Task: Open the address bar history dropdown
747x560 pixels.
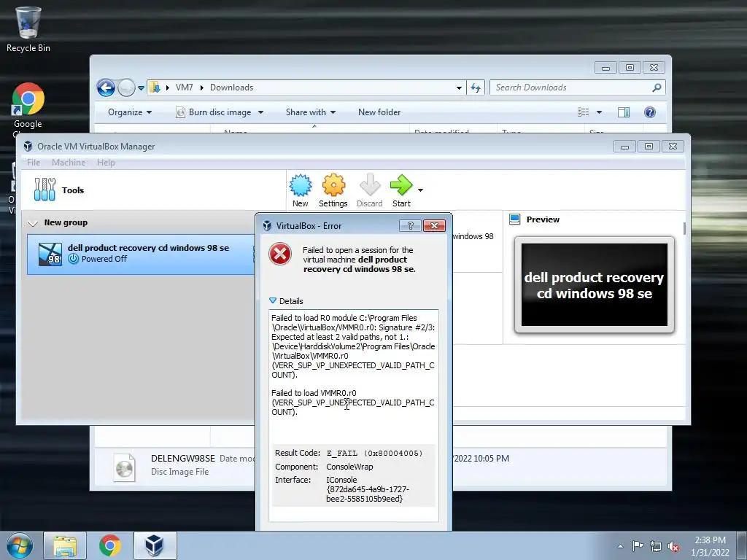Action: tap(459, 87)
